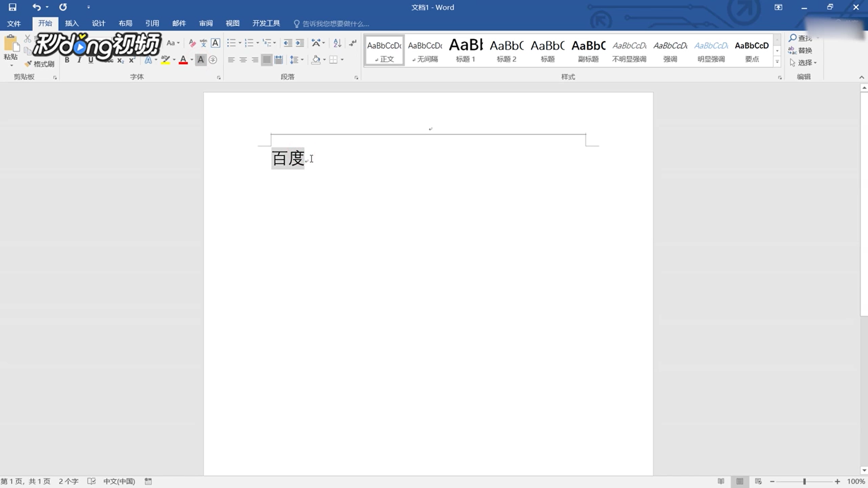868x488 pixels.
Task: Click the Format Painter (格式刷) button
Action: click(40, 64)
